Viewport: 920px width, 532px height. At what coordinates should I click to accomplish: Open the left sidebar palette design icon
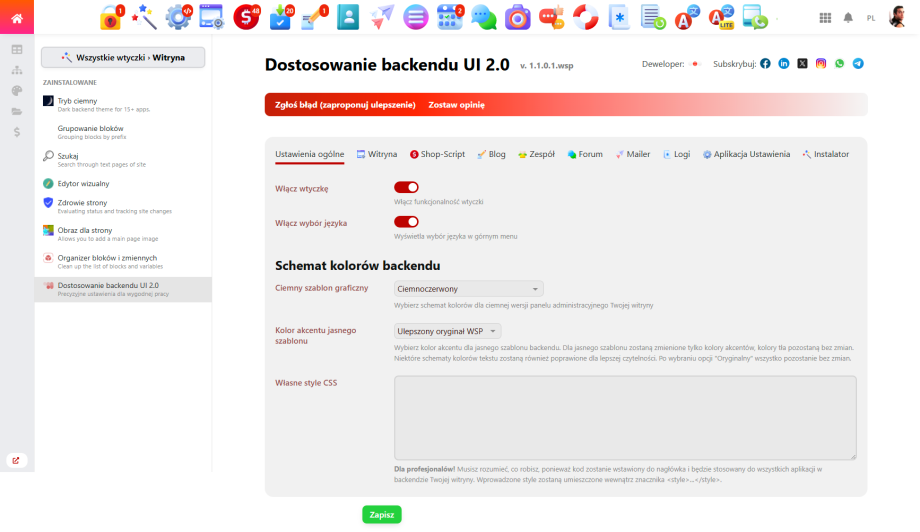17,91
